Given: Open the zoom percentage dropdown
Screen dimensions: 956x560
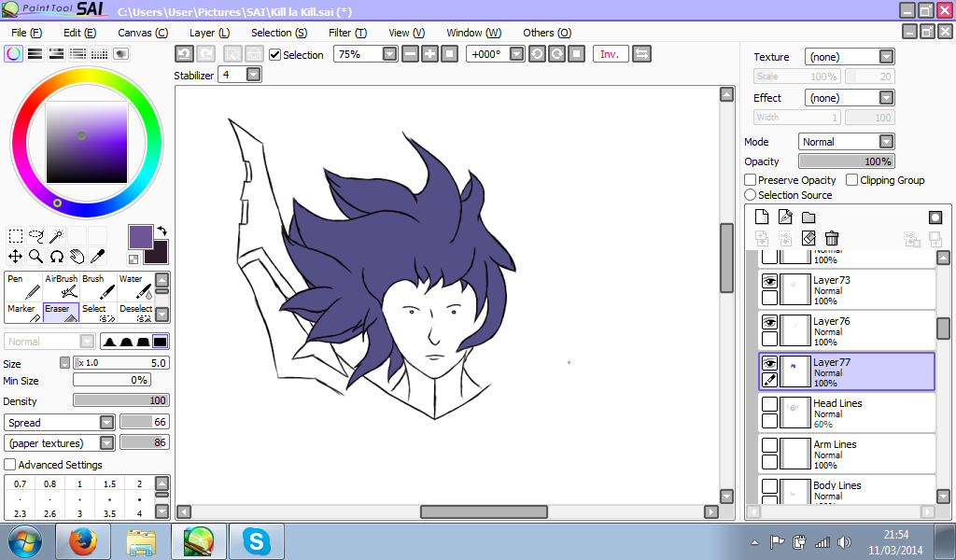Looking at the screenshot, I should (389, 54).
